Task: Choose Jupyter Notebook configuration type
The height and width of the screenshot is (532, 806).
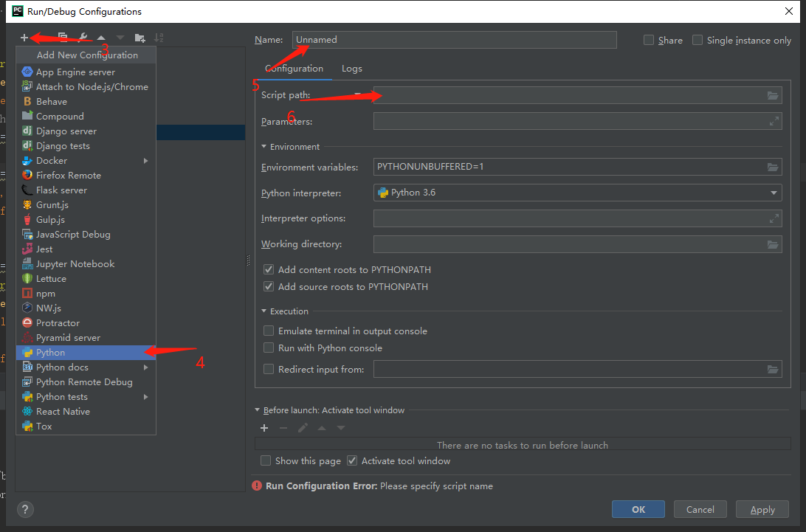Action: tap(86, 264)
